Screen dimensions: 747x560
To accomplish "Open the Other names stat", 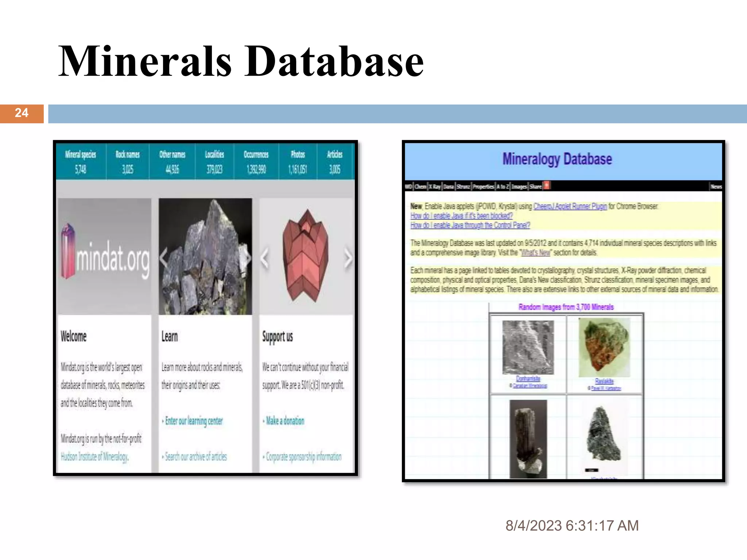I will [172, 162].
